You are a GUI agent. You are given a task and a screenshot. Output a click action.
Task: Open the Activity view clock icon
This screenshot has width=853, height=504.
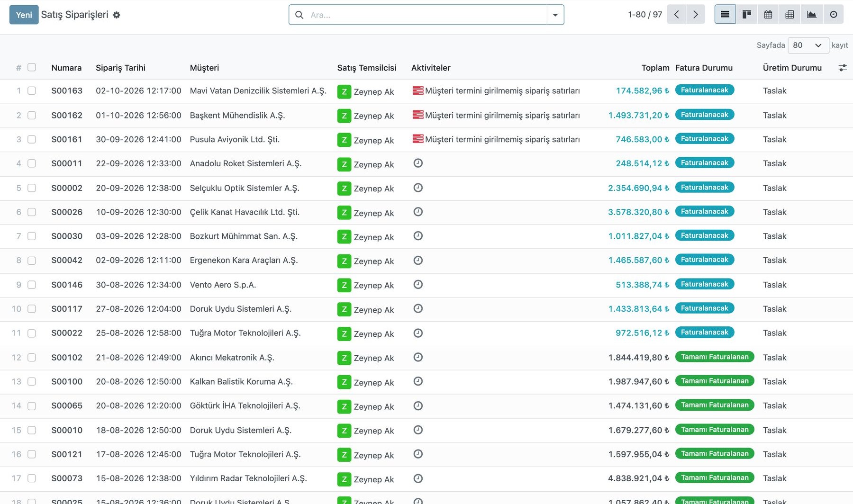[834, 14]
